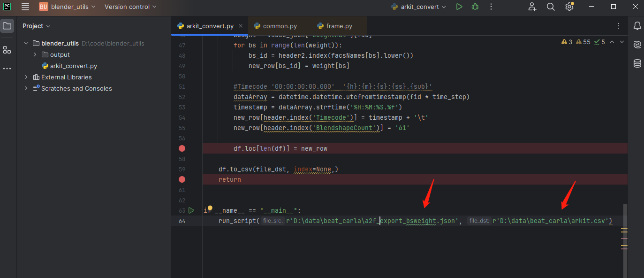Click the editor vertical scrollbar
This screenshot has height=278, width=644.
point(624,240)
